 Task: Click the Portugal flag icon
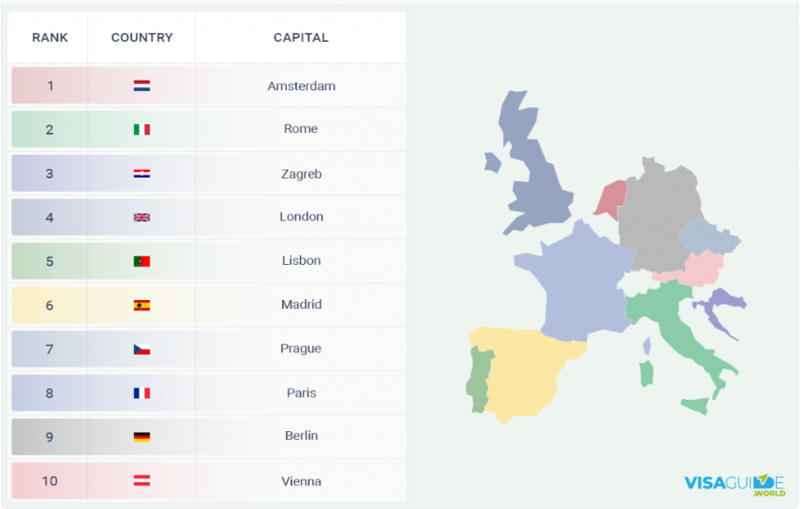pos(142,261)
